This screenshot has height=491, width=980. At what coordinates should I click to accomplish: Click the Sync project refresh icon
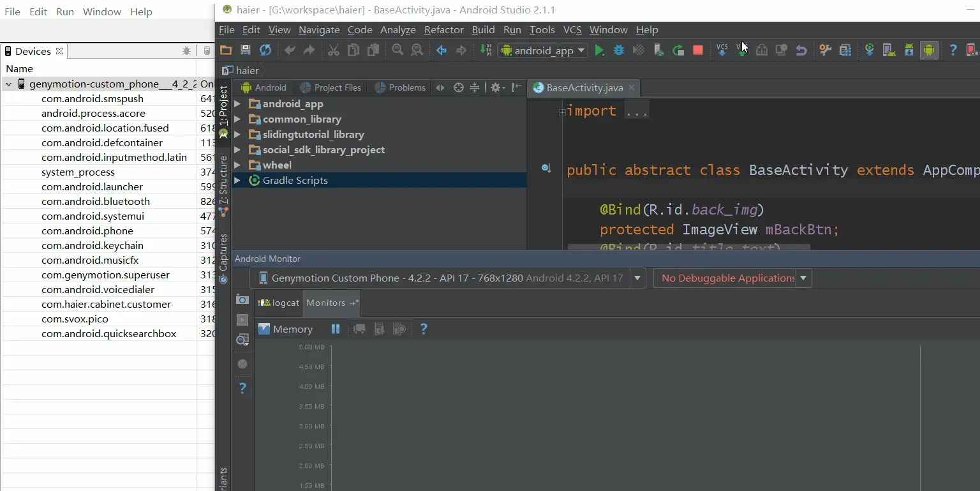[265, 50]
